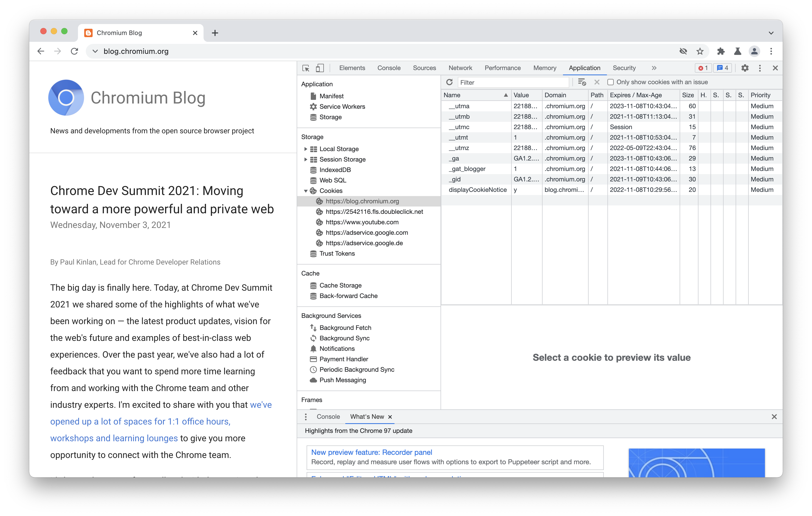Close the bottom drawer panel
The width and height of the screenshot is (812, 516).
tap(774, 417)
